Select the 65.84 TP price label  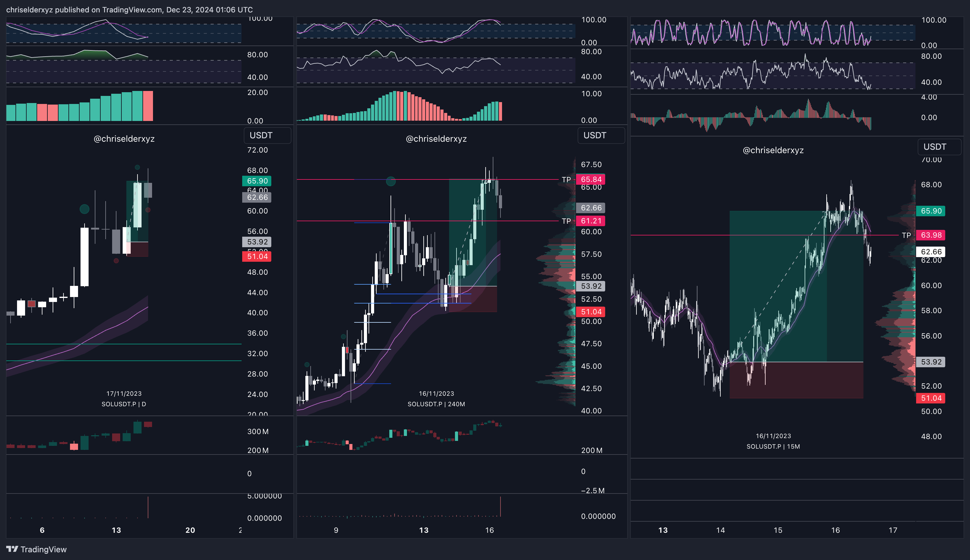click(x=591, y=179)
